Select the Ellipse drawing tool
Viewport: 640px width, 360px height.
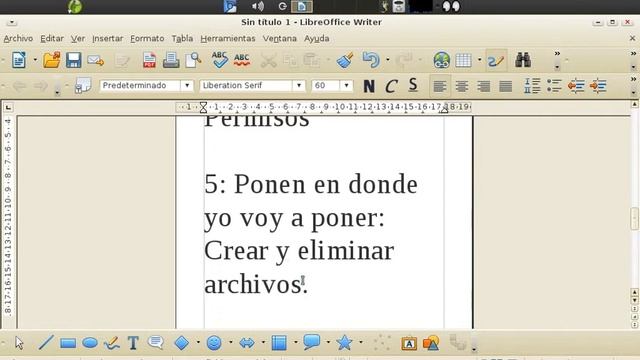point(90,343)
